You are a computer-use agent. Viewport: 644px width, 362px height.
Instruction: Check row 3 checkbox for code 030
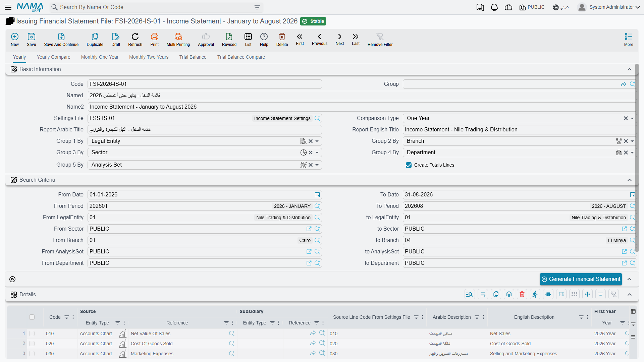pos(32,354)
